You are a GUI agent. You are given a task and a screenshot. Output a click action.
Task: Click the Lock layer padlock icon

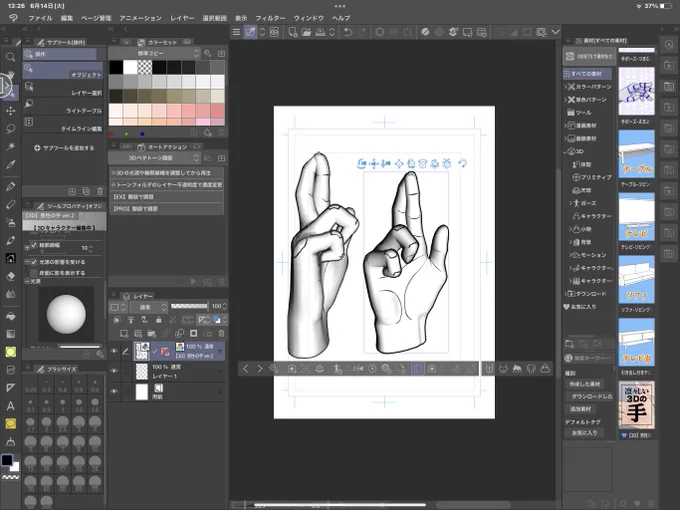click(159, 320)
